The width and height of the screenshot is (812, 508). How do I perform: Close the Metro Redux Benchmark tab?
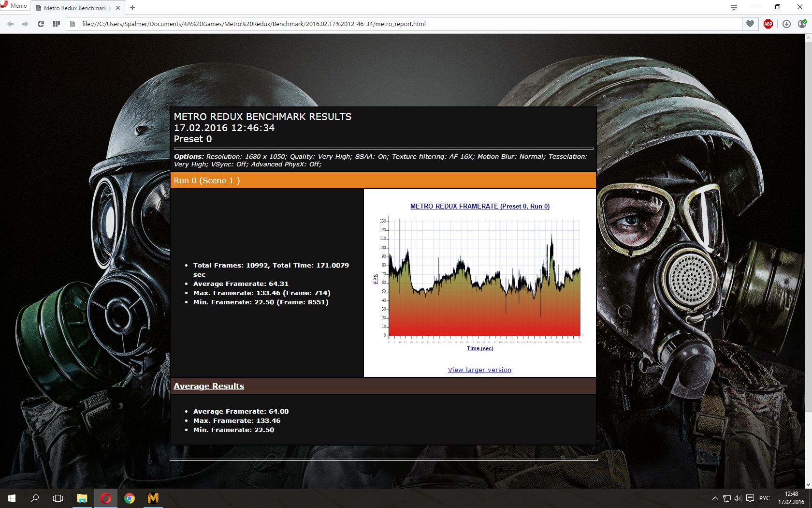tap(118, 8)
